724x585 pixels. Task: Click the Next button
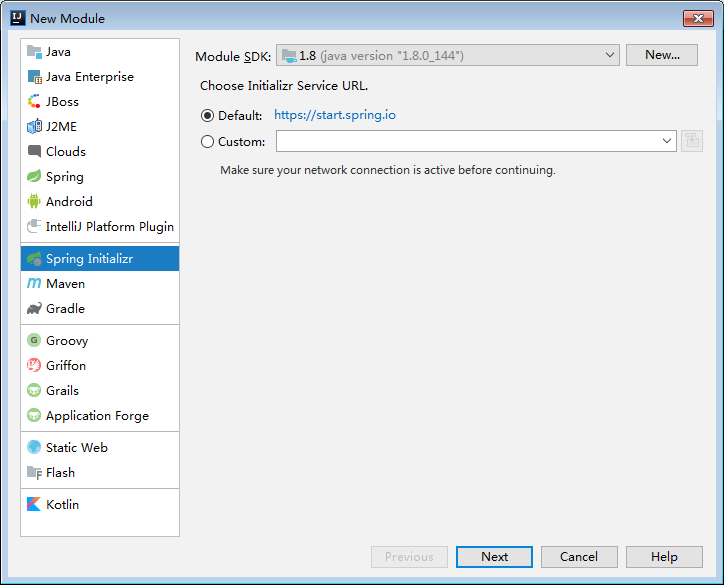coord(494,557)
